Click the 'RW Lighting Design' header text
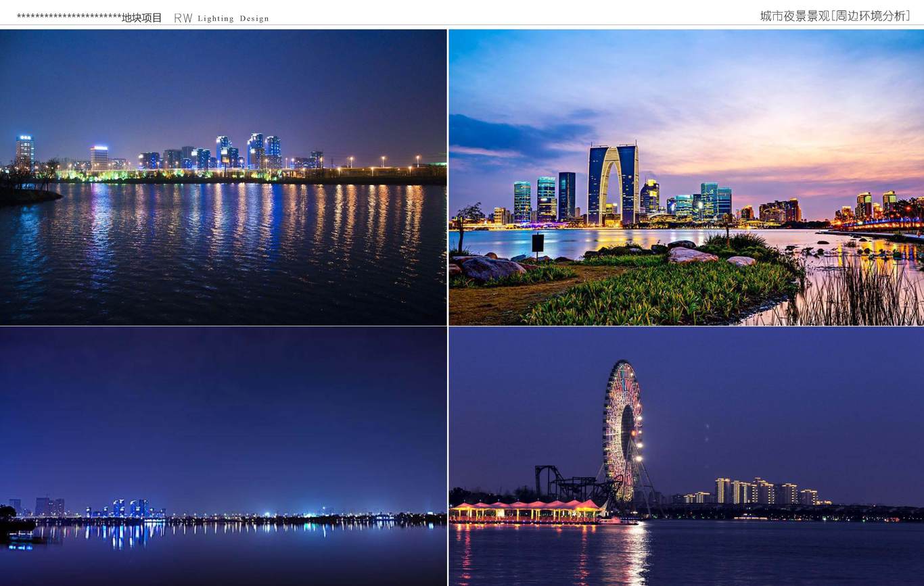The height and width of the screenshot is (586, 924). click(x=221, y=18)
